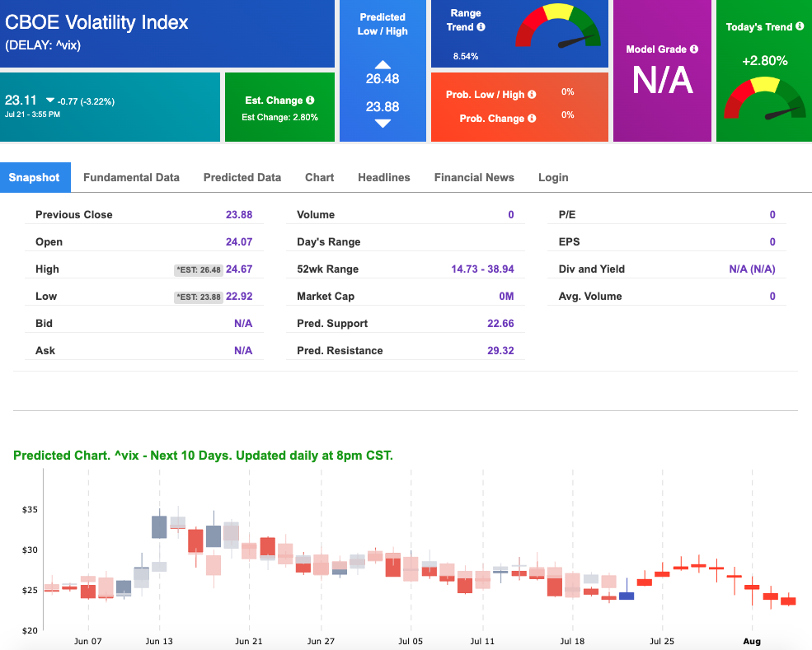This screenshot has height=650, width=812.
Task: Open the Headlines tab
Action: (x=383, y=177)
